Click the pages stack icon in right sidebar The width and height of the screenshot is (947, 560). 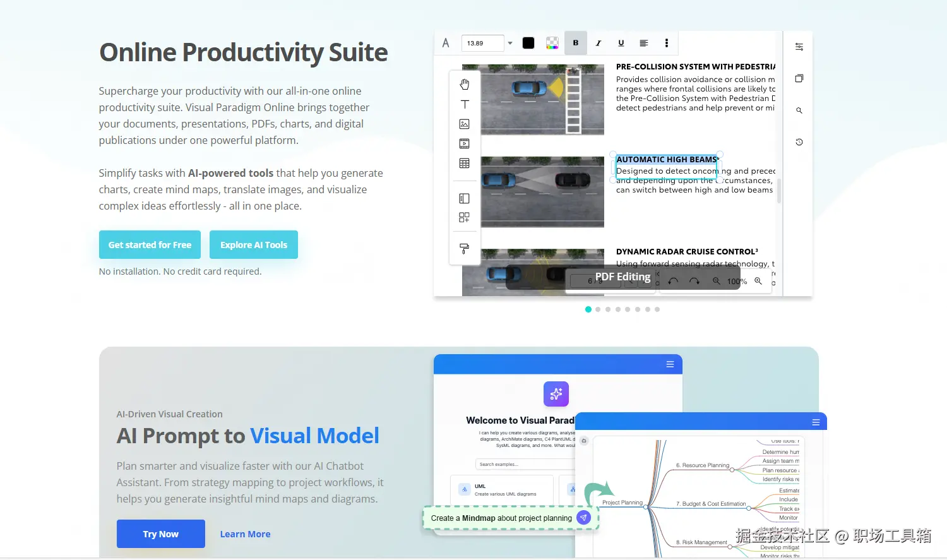(x=799, y=78)
